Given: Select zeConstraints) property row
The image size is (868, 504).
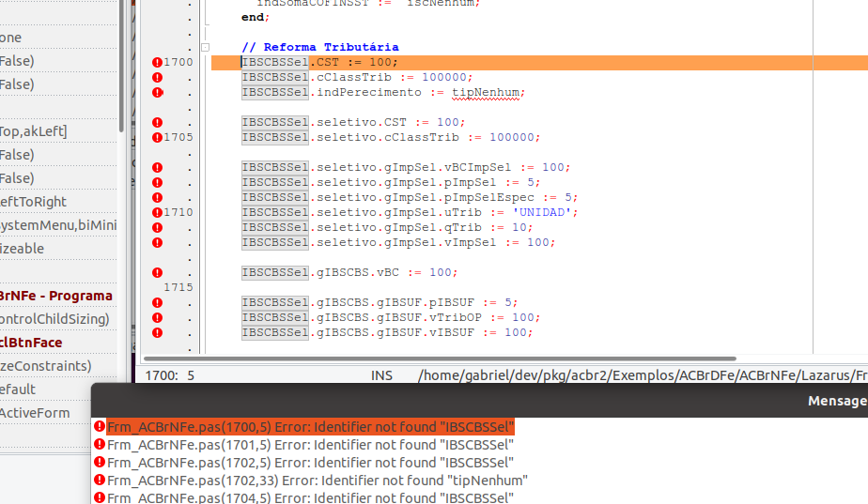Looking at the screenshot, I should point(46,366).
